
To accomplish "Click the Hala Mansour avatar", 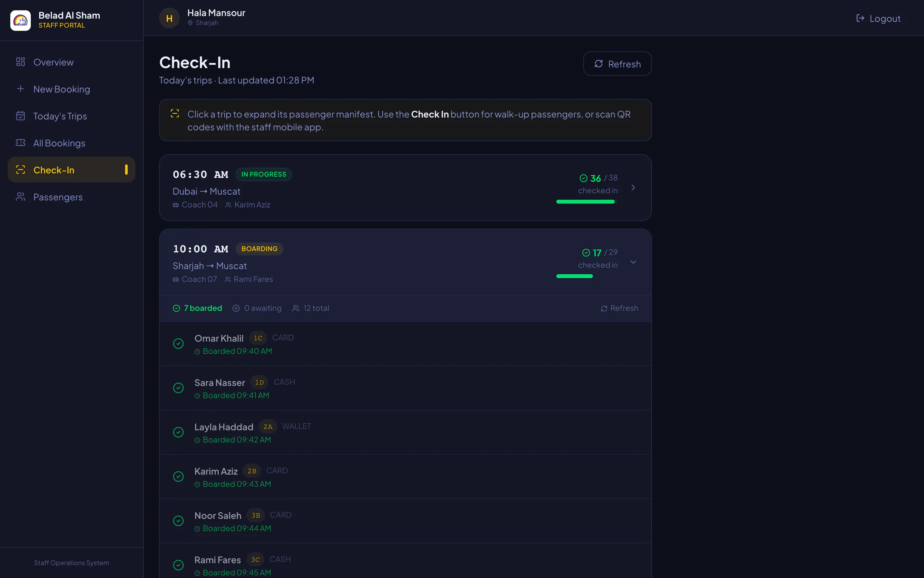I will 169,18.
